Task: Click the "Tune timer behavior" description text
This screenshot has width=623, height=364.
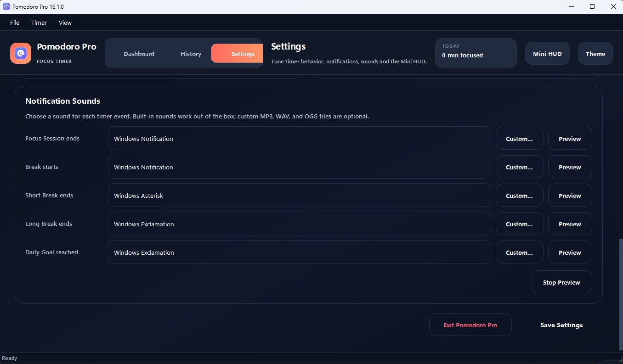Action: coord(349,62)
